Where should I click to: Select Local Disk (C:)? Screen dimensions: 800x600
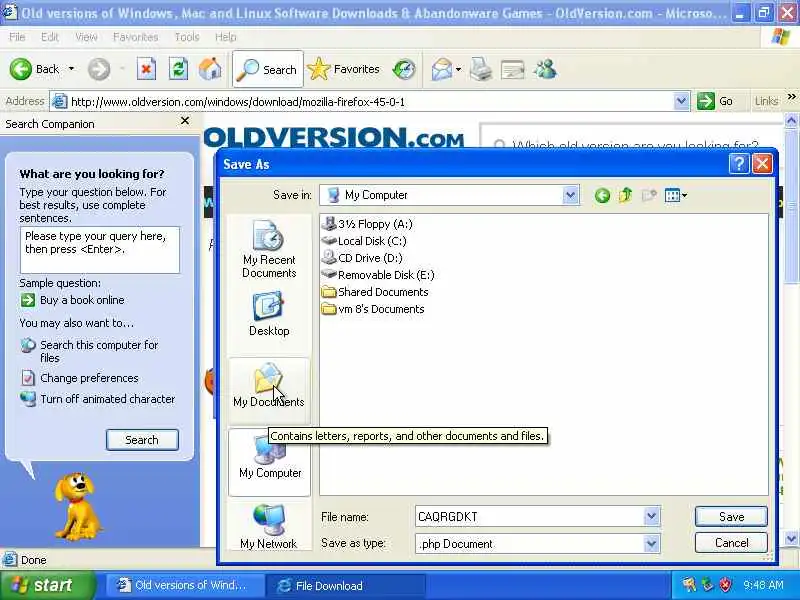coord(364,241)
